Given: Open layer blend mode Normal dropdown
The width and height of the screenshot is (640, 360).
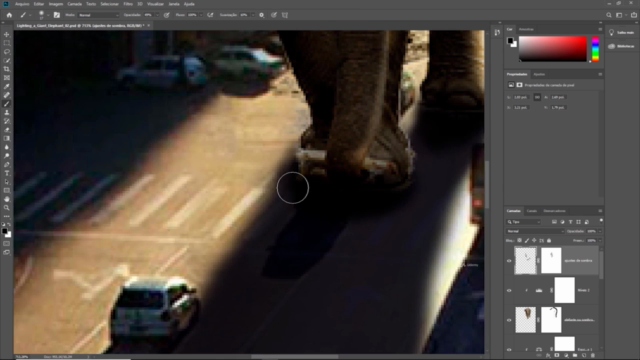Looking at the screenshot, I should click(535, 231).
